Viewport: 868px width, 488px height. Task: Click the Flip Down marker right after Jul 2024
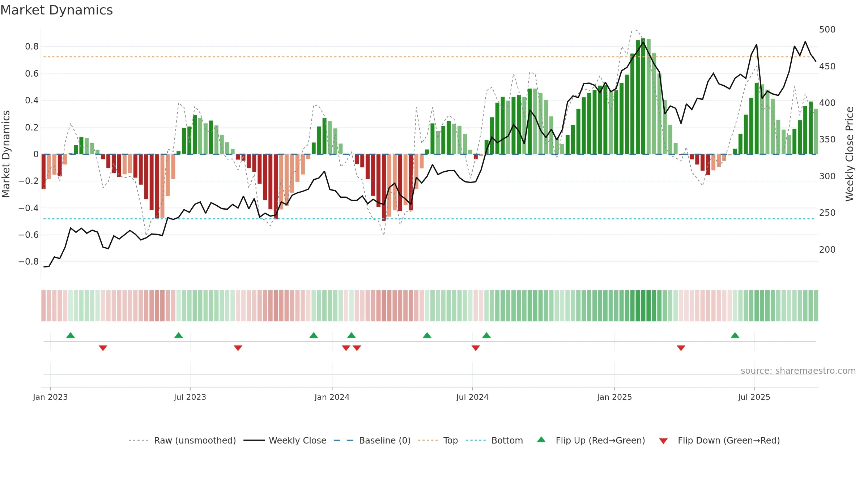[476, 348]
